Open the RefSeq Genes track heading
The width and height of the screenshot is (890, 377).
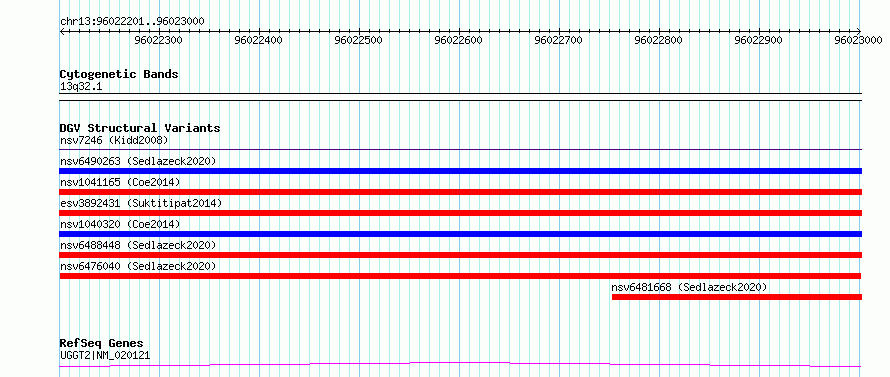[102, 344]
